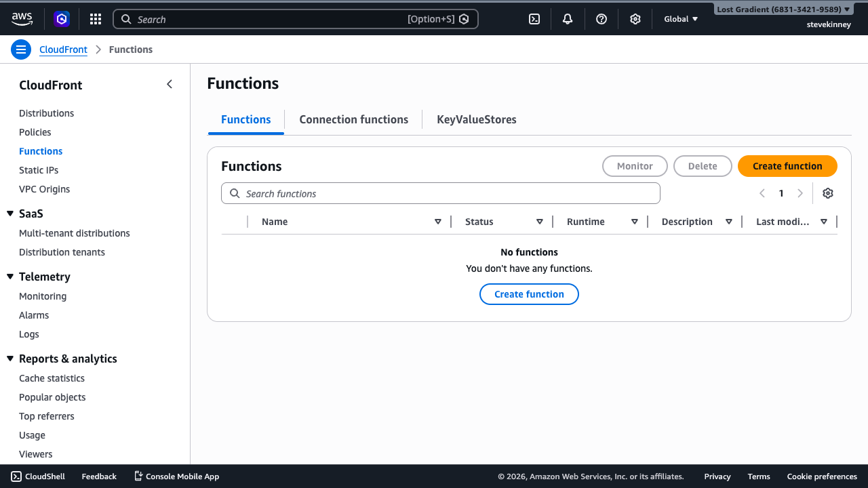Viewport: 868px width, 488px height.
Task: Toggle the hamburger navigation menu icon
Action: click(21, 49)
